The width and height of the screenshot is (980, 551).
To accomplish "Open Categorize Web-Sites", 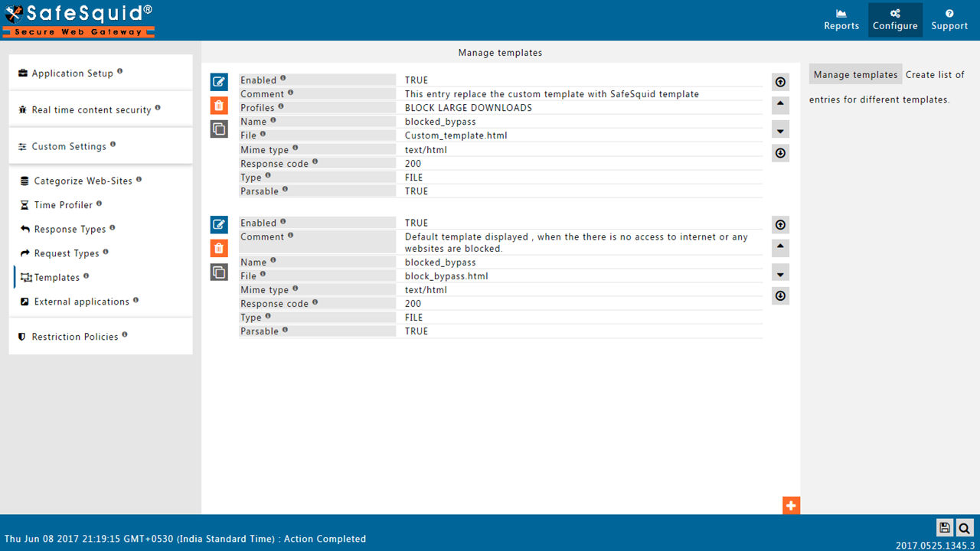I will pyautogui.click(x=83, y=181).
